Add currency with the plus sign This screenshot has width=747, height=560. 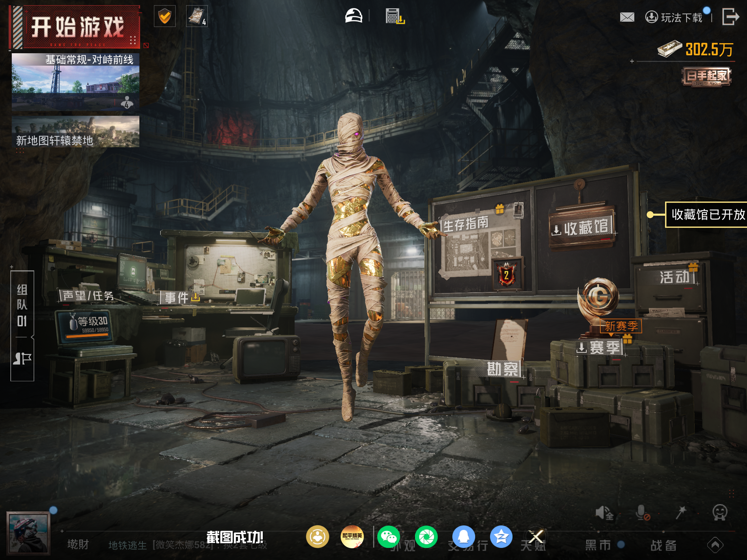(x=632, y=61)
